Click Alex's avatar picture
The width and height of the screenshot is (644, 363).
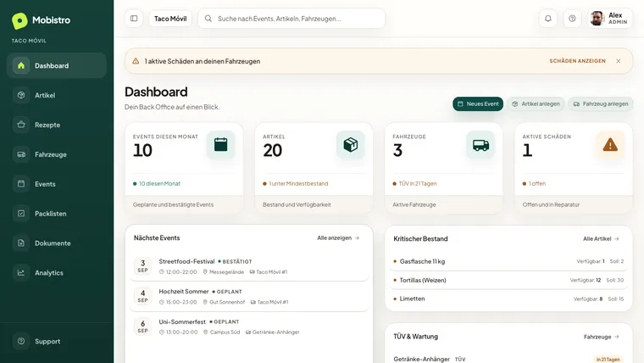click(597, 19)
